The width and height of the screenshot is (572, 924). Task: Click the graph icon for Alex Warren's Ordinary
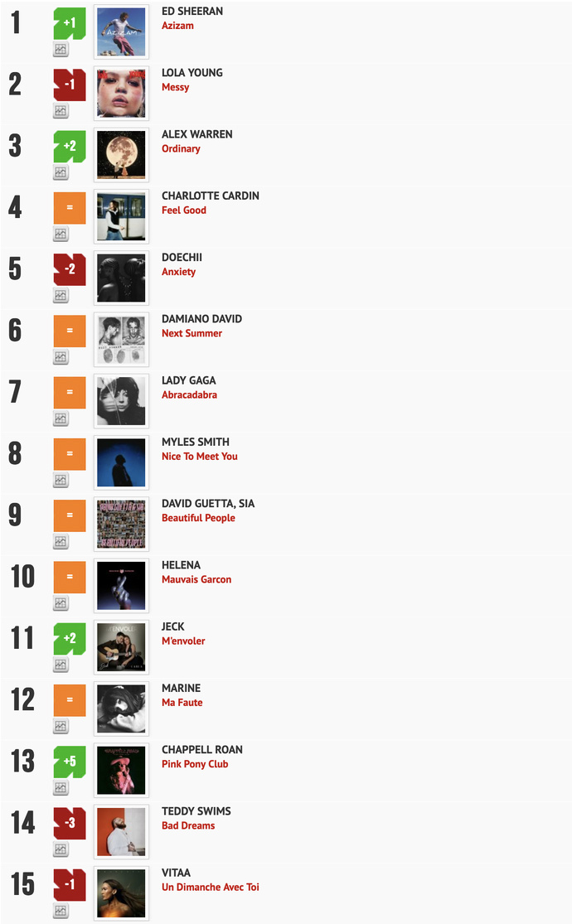pos(61,172)
